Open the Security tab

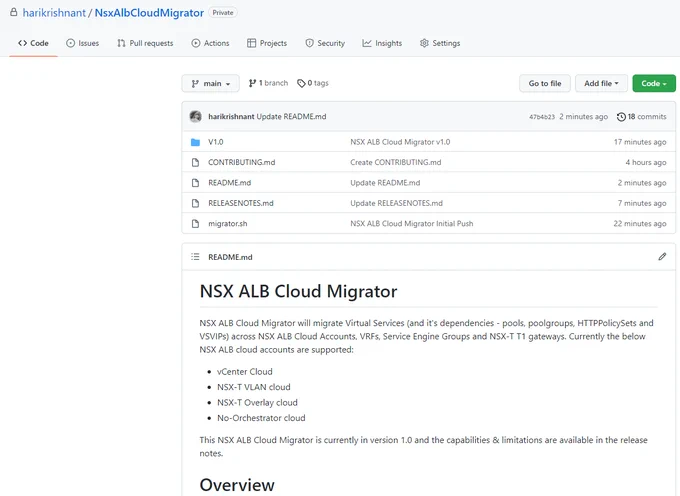coord(325,43)
